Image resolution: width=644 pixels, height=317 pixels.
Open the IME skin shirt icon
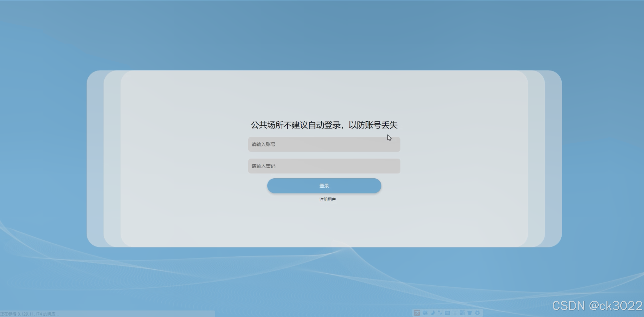470,313
